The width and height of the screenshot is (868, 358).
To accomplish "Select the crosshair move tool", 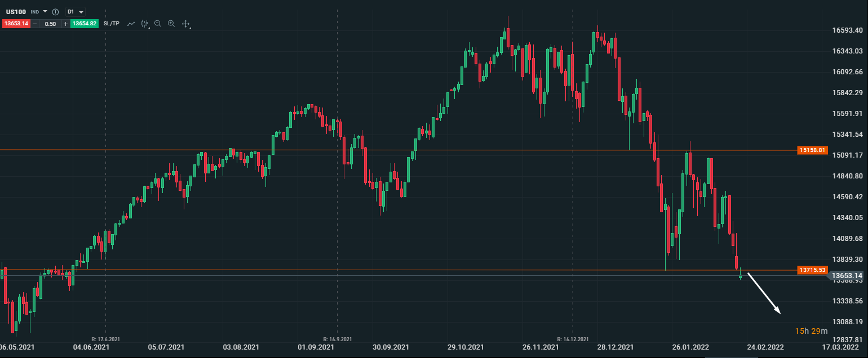I will click(185, 24).
